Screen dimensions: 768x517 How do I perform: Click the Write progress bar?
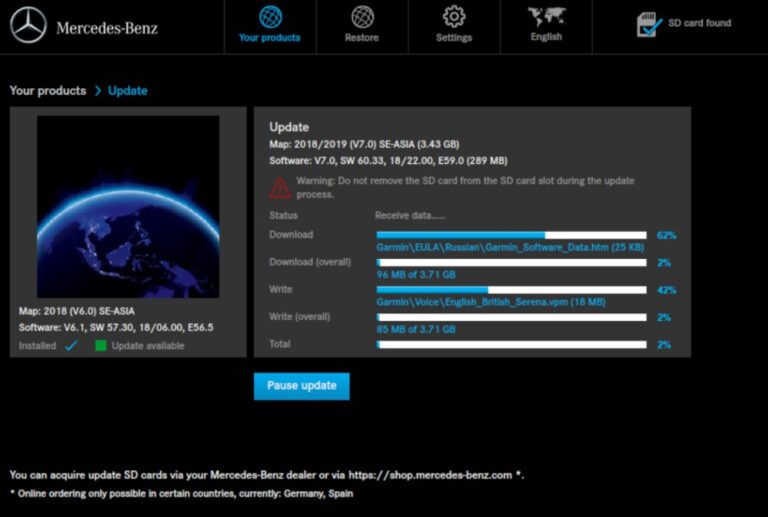511,290
